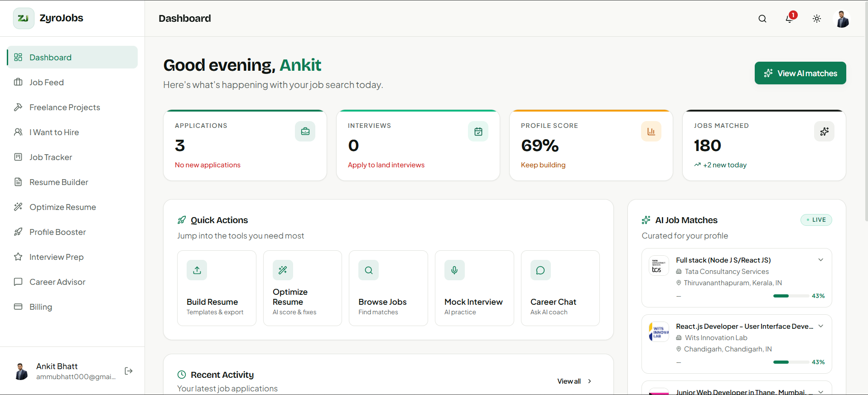This screenshot has width=868, height=395.
Task: Click the Interviews calendar icon
Action: point(478,132)
